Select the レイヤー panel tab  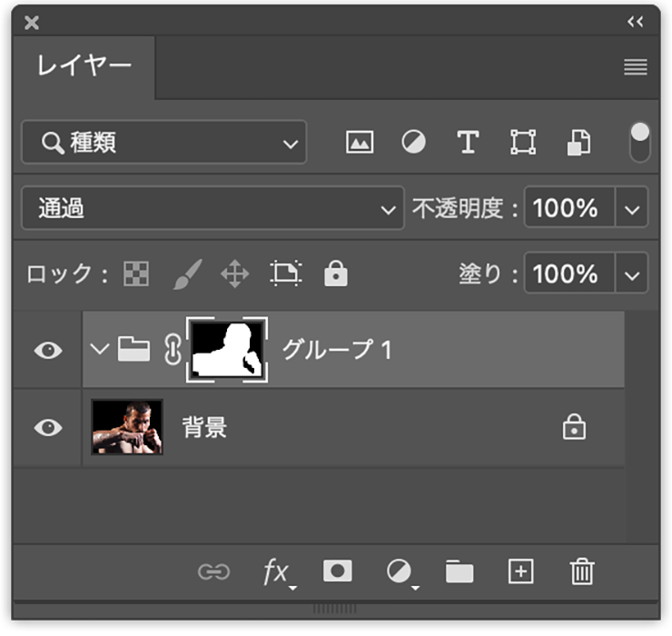84,66
